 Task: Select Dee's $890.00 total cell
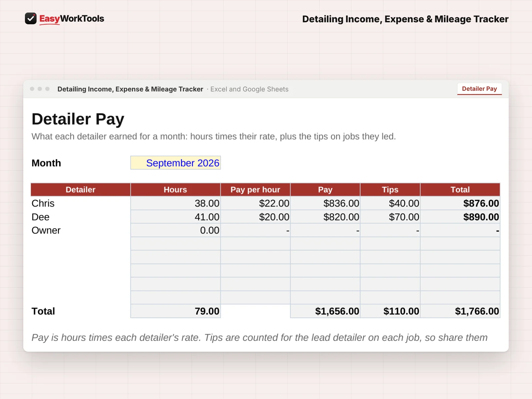point(460,217)
